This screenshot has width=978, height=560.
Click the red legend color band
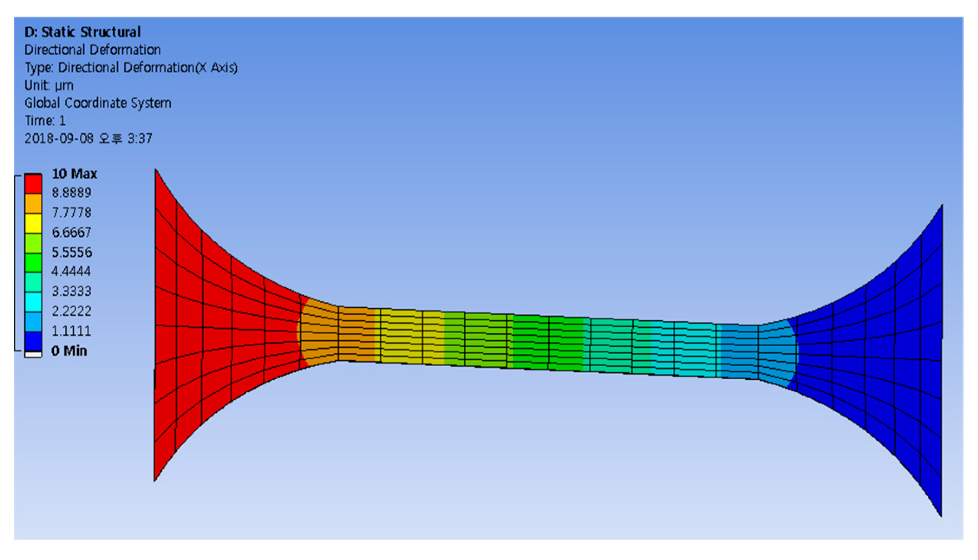pyautogui.click(x=33, y=183)
